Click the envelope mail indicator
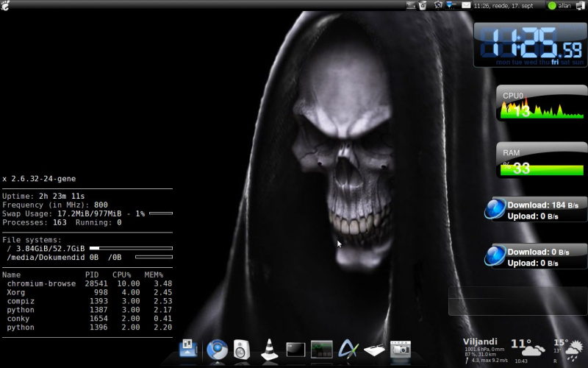Screen dimensions: 588x368 466,5
